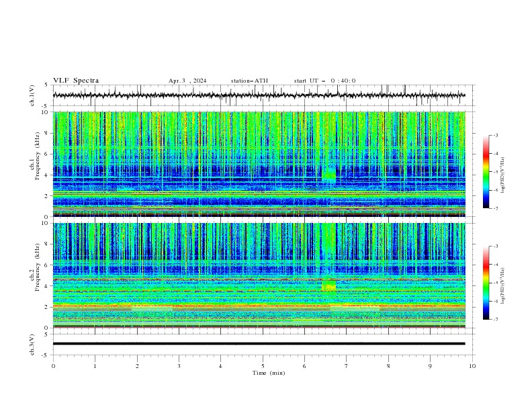Click the "-3" label on ch.1 color bar
The height and width of the screenshot is (411, 532).
(x=496, y=135)
